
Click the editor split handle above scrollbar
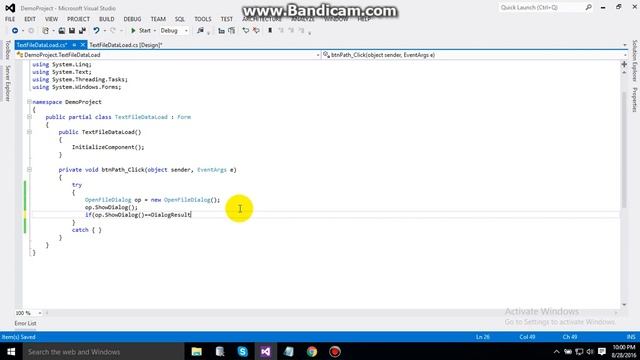[624, 64]
